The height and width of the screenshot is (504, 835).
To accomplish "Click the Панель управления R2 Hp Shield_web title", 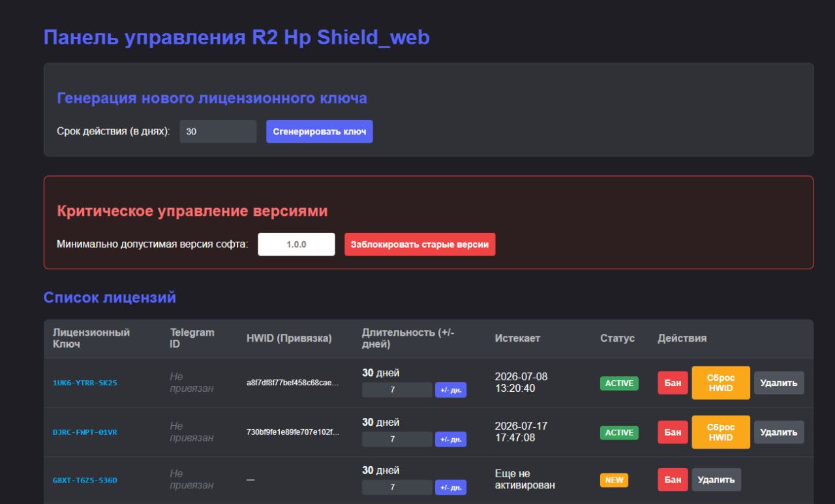I will click(x=237, y=37).
